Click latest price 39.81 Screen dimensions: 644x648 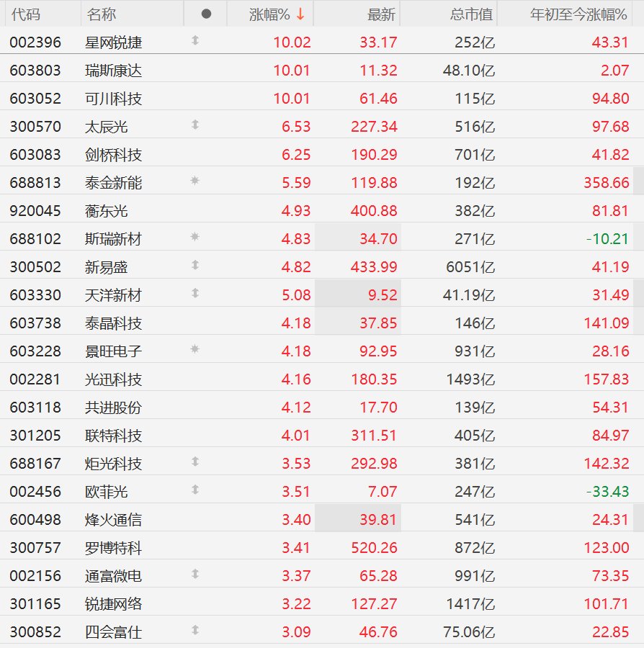(x=378, y=521)
